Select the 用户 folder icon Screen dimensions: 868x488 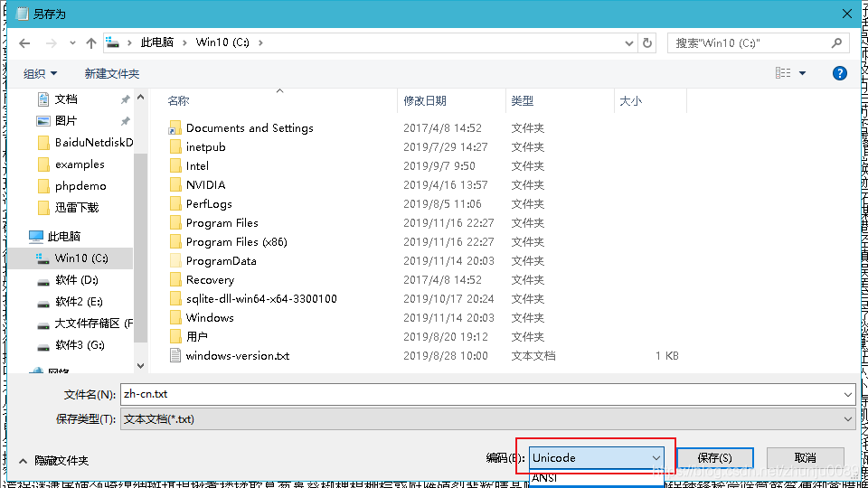[175, 336]
